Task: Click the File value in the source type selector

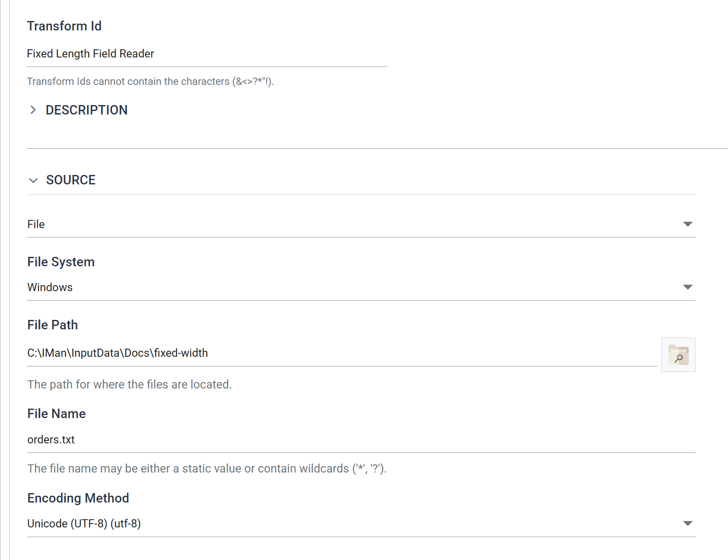Action: tap(36, 224)
